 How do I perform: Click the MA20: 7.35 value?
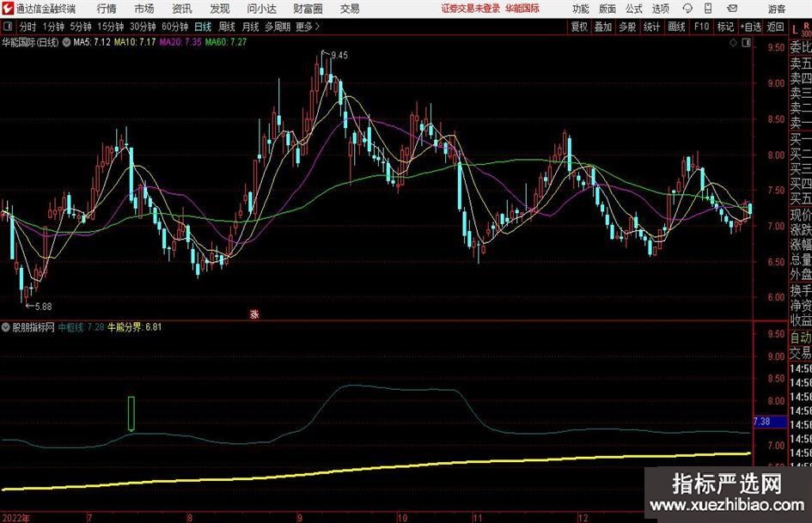pyautogui.click(x=180, y=42)
